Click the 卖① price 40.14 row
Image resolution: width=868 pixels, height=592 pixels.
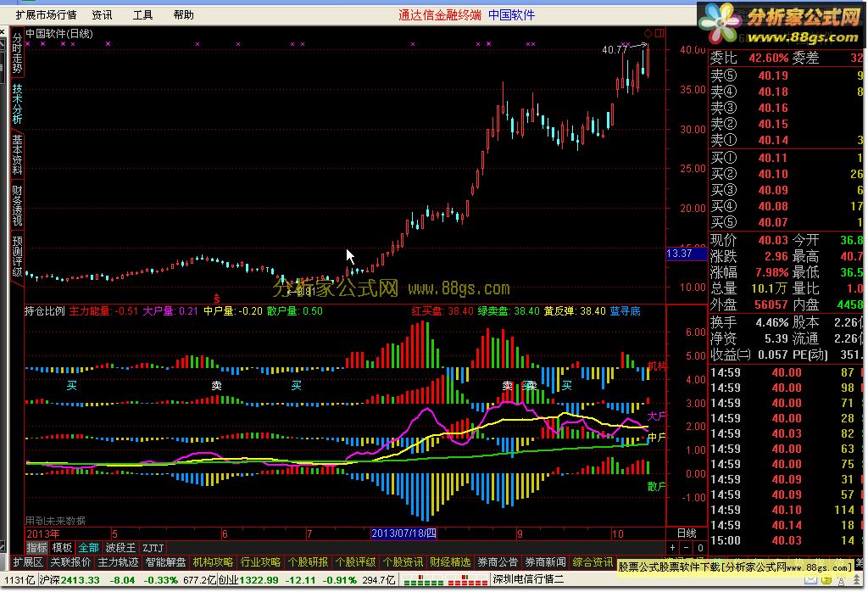pos(787,140)
